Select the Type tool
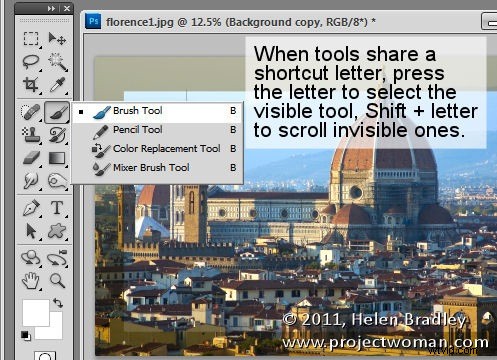This screenshot has height=360, width=497. click(x=57, y=208)
